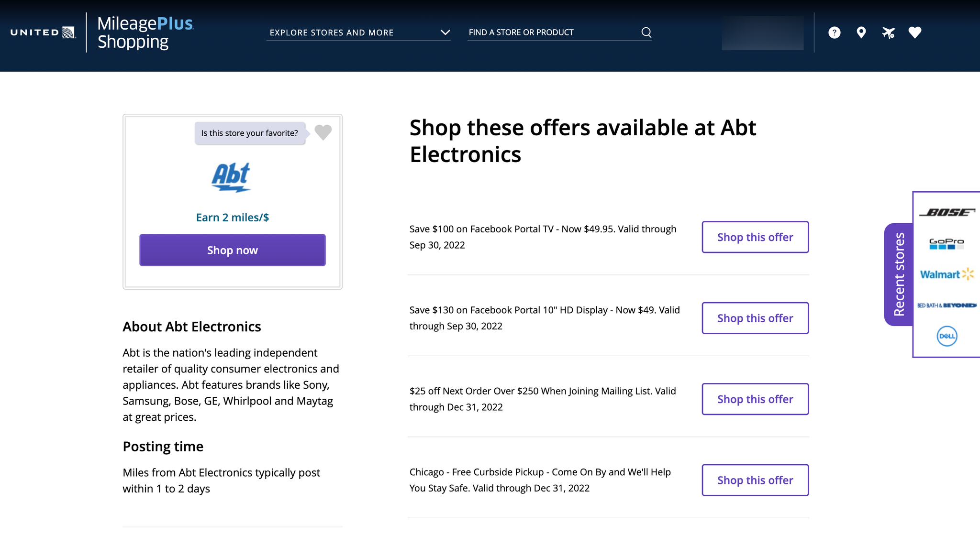Screen dimensions: 980x535
Task: Select the location pin icon
Action: [861, 32]
